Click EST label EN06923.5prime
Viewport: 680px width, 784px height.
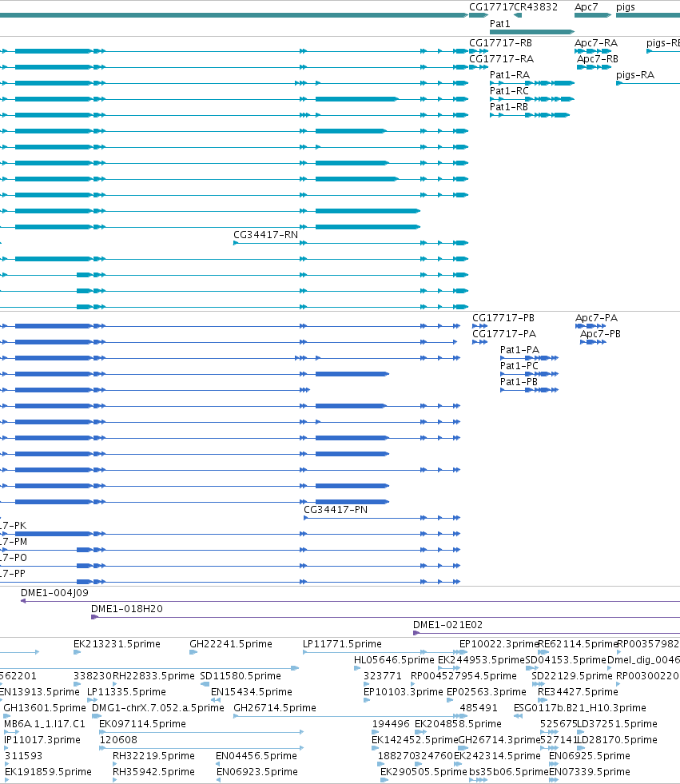257,772
